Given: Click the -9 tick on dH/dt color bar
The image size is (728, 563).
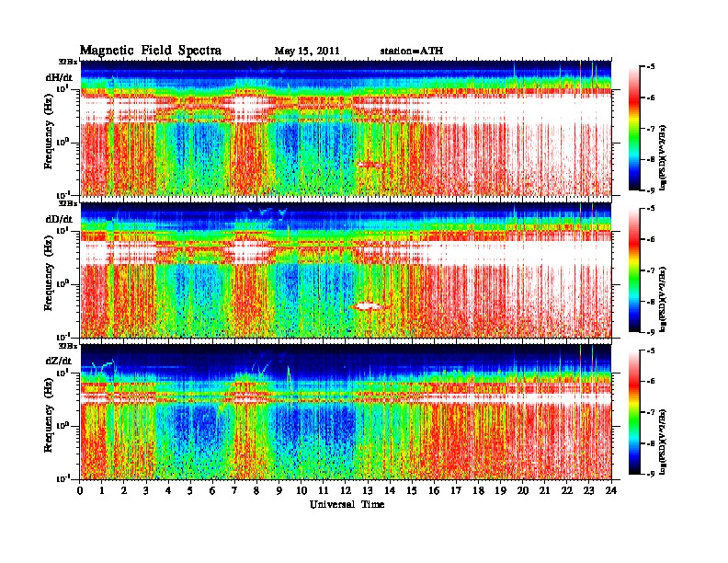Looking at the screenshot, I should tap(651, 190).
